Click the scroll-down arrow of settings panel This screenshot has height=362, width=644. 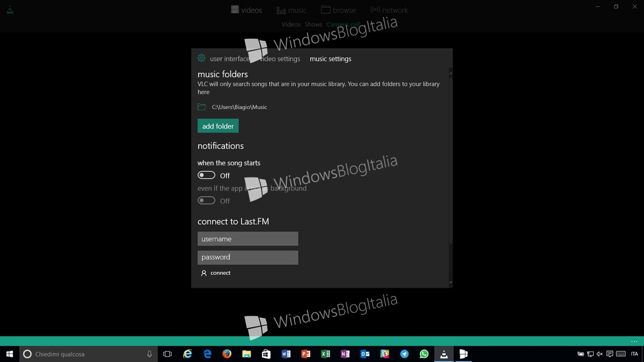coord(450,283)
